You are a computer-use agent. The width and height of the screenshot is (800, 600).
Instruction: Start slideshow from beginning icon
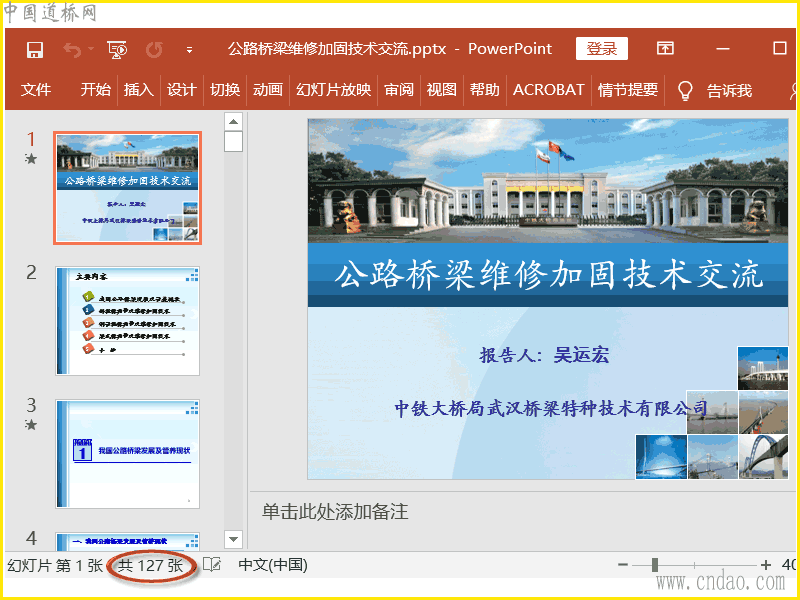coord(117,49)
